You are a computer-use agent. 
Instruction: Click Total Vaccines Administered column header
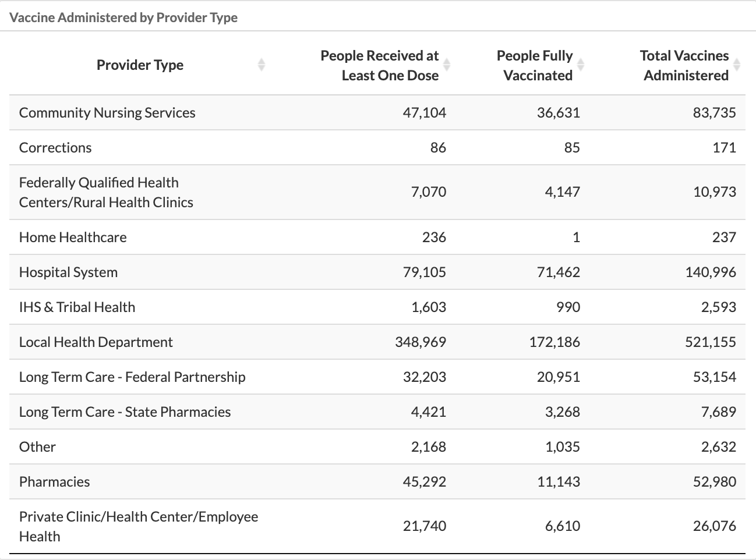tap(684, 65)
